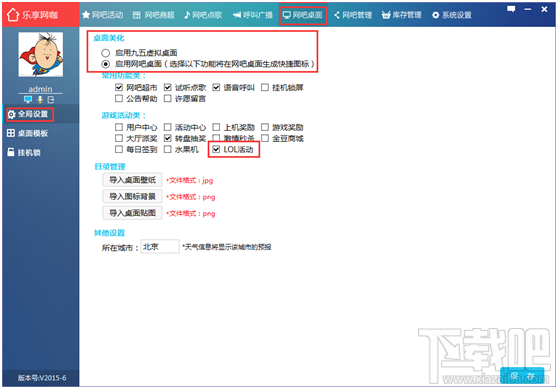The height and width of the screenshot is (389, 558).
Task: Click 导入桌面贴图 button
Action: click(132, 213)
